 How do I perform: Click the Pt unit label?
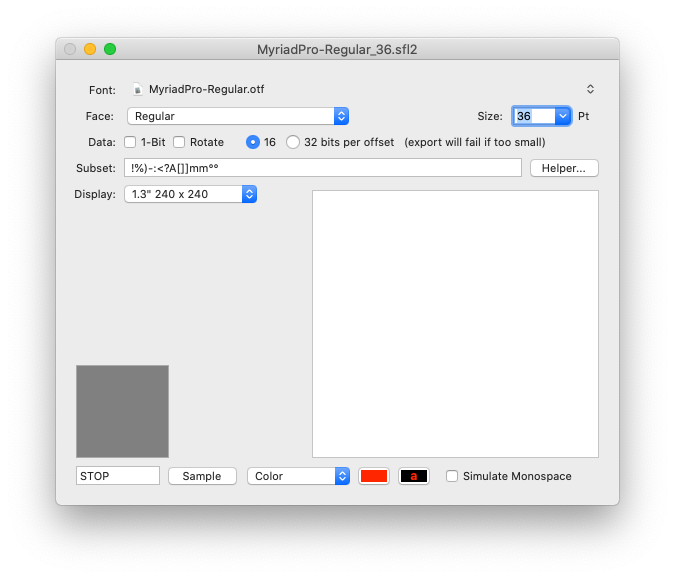pyautogui.click(x=583, y=116)
